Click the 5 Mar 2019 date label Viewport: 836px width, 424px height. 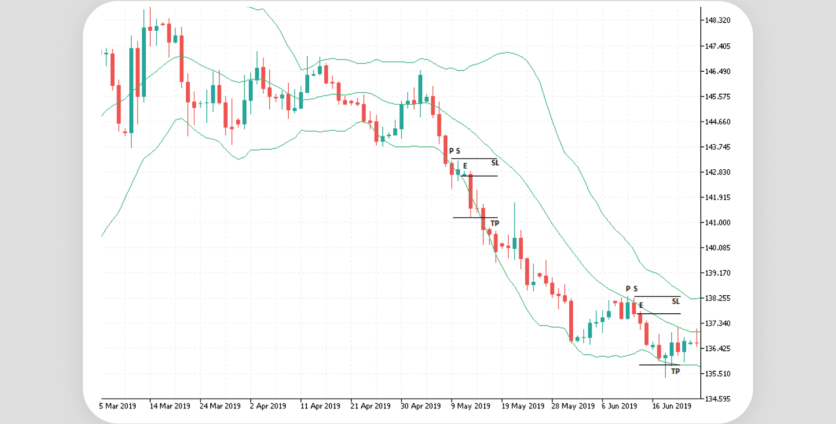coord(118,407)
